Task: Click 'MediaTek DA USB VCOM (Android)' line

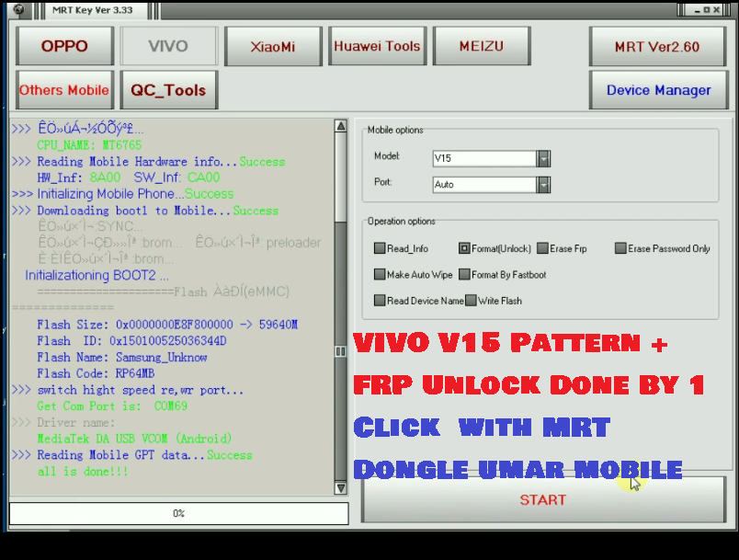Action: coord(134,439)
